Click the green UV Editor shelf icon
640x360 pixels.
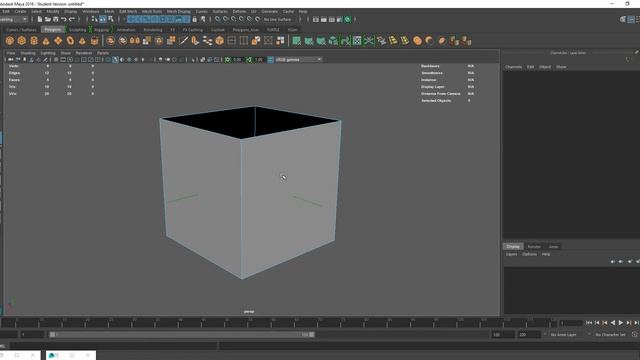(x=357, y=41)
